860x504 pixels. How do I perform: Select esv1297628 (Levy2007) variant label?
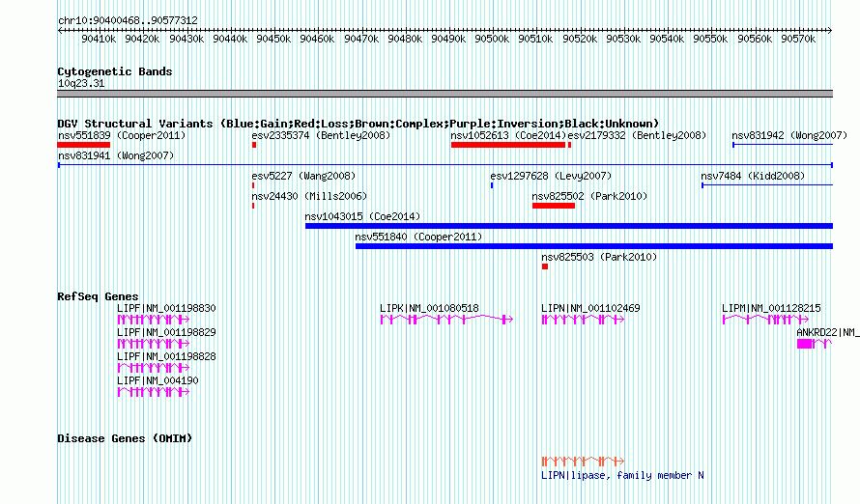click(x=551, y=176)
